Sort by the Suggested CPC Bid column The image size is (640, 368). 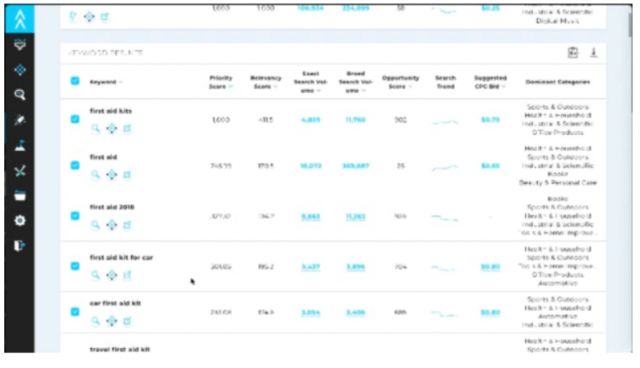pyautogui.click(x=490, y=82)
